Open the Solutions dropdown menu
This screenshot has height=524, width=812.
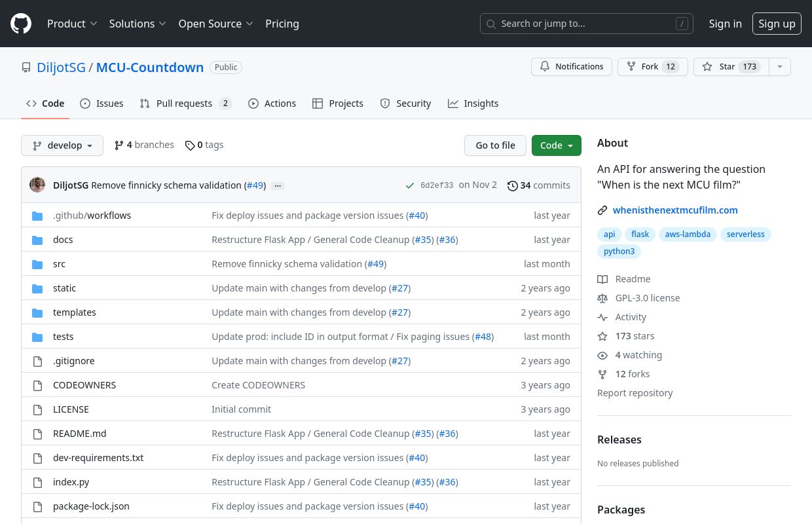point(138,24)
